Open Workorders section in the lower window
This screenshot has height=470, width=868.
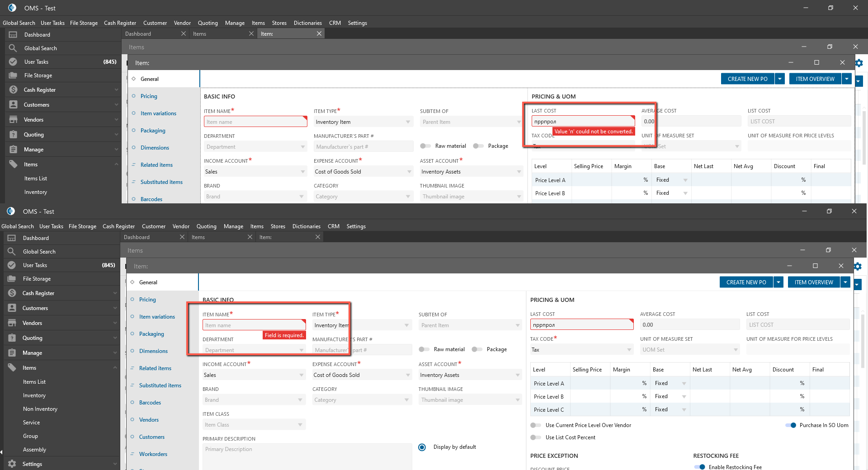(153, 454)
